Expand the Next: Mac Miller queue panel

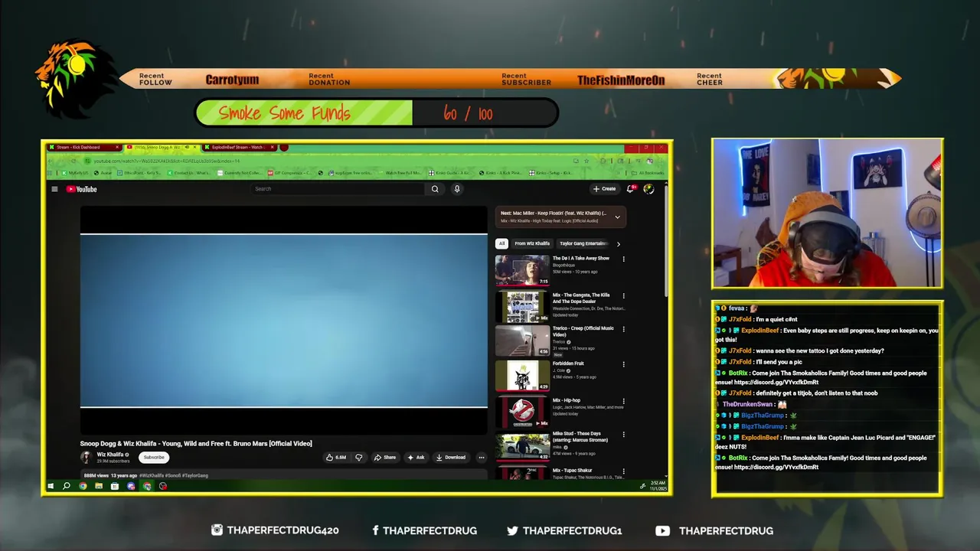(617, 217)
